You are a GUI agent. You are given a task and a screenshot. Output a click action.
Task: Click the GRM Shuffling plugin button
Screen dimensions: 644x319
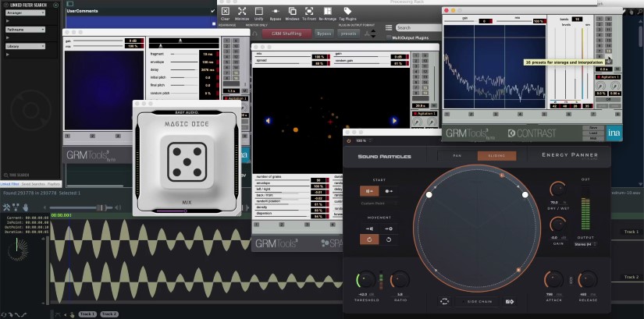pos(286,34)
